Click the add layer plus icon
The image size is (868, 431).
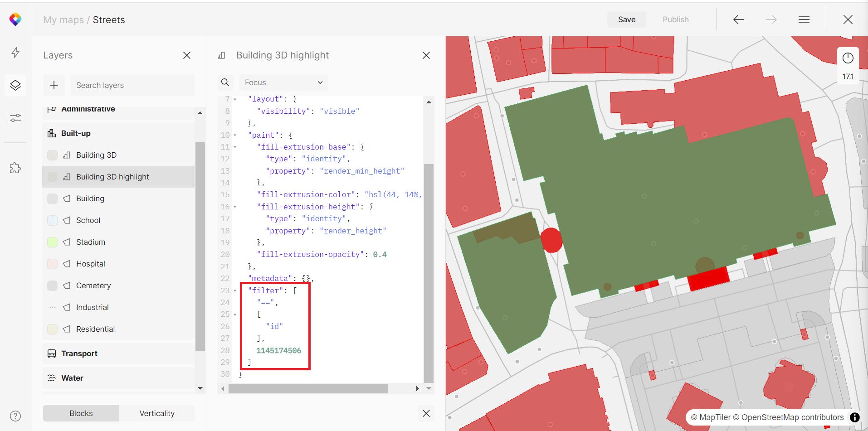(x=54, y=85)
